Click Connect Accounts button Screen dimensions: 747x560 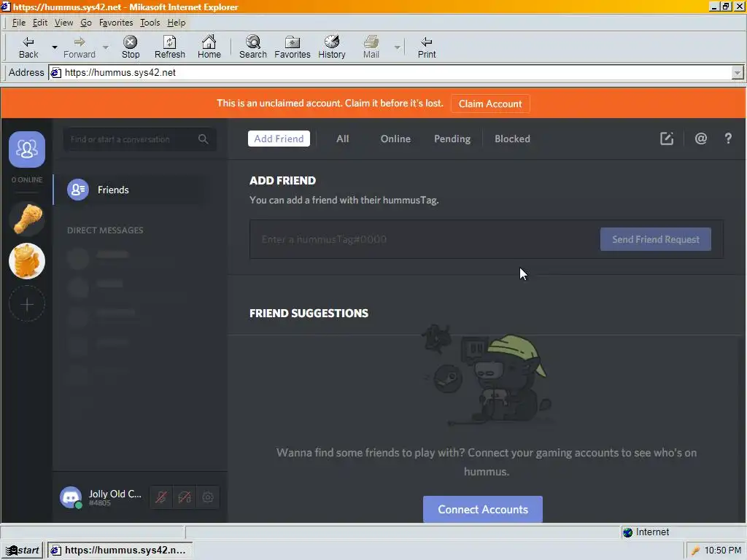pos(483,510)
